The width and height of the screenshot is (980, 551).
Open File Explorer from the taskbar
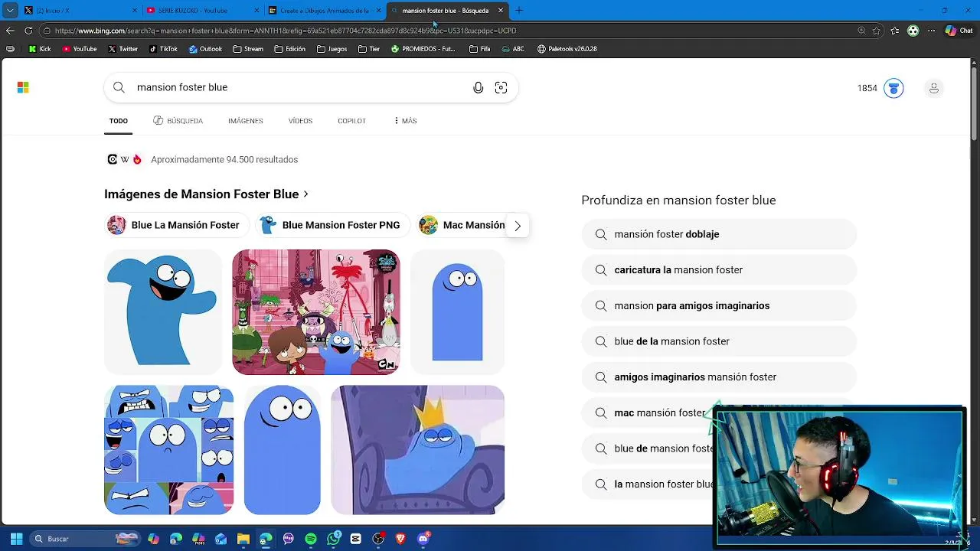243,539
